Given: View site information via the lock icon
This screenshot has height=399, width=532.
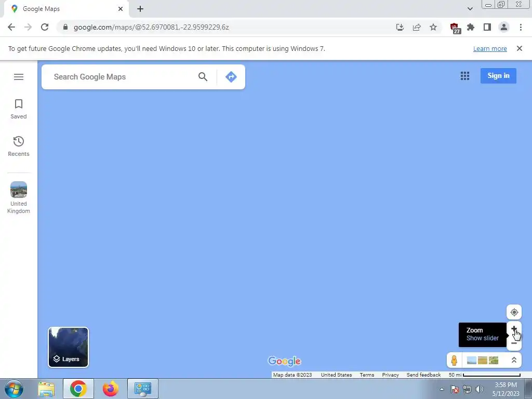Looking at the screenshot, I should coord(65,27).
